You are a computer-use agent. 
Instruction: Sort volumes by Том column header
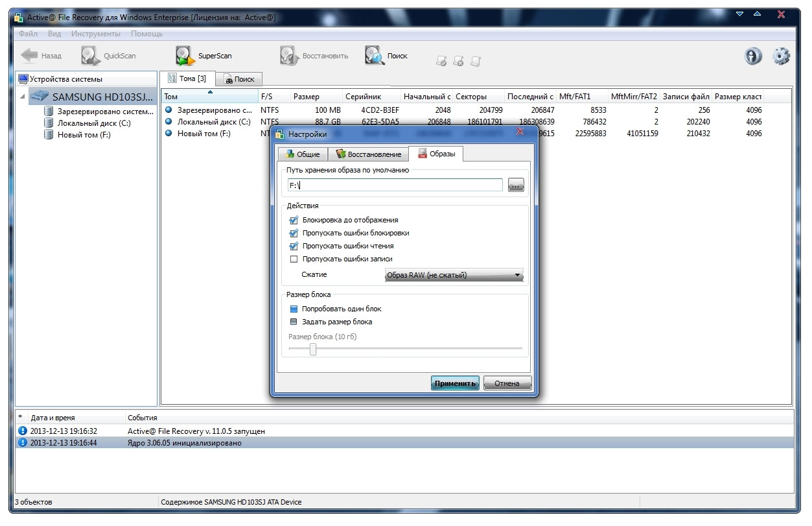(209, 96)
